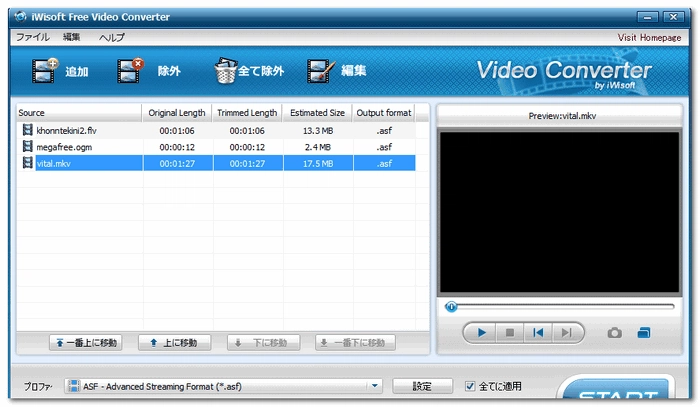Open the ヘルプ menu

click(112, 37)
